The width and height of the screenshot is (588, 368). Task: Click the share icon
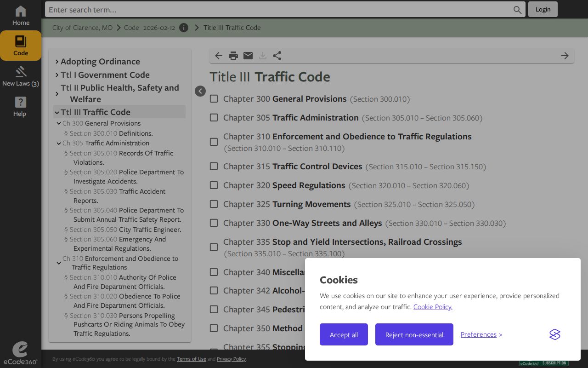click(x=277, y=56)
